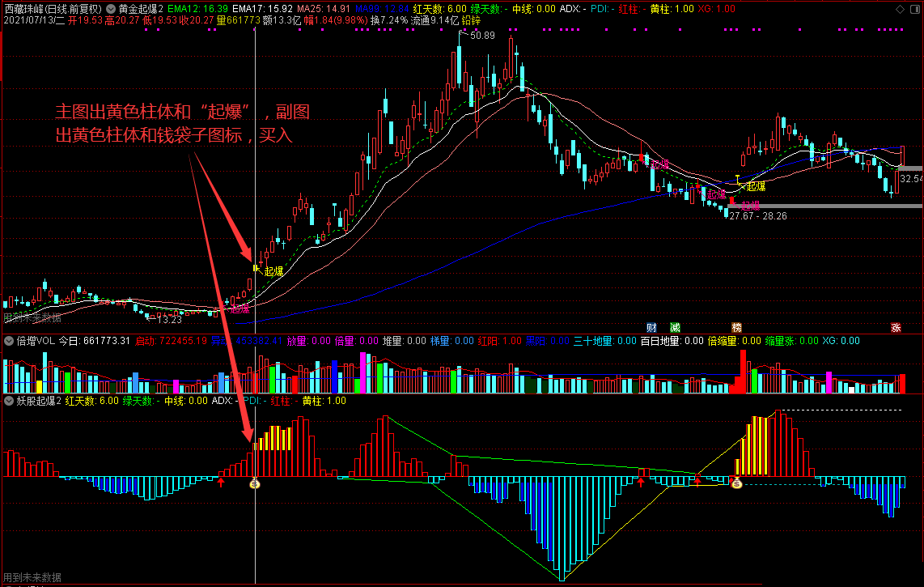Click the EMA17: 15.92 value
The height and width of the screenshot is (587, 924).
[x=263, y=9]
